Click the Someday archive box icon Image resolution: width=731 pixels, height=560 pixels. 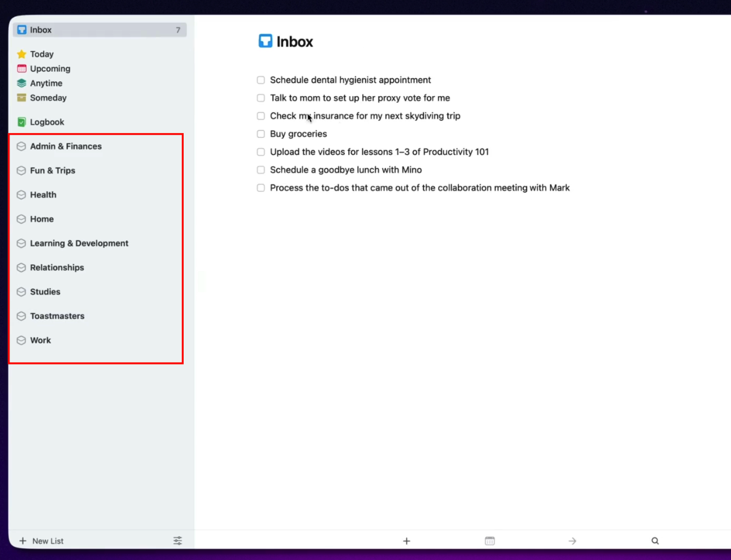click(21, 97)
